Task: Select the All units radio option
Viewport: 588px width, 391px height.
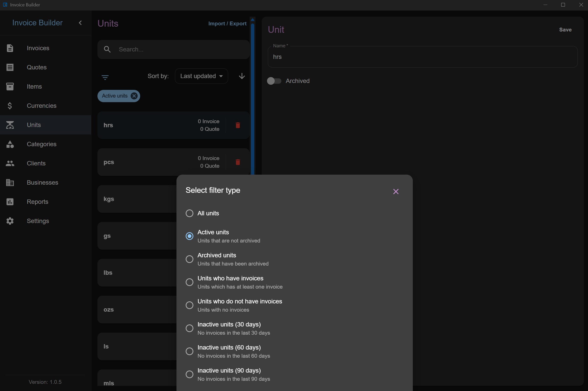Action: (x=189, y=213)
